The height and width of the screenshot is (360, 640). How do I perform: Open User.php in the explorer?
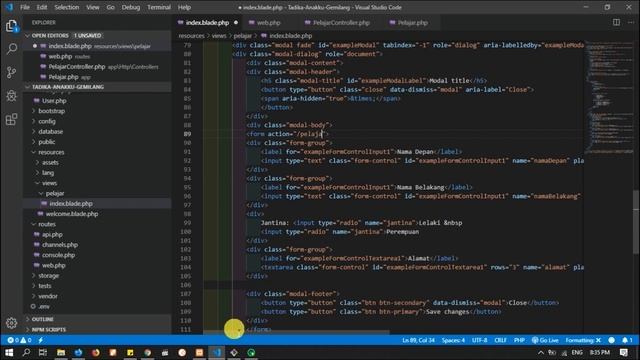pyautogui.click(x=54, y=100)
